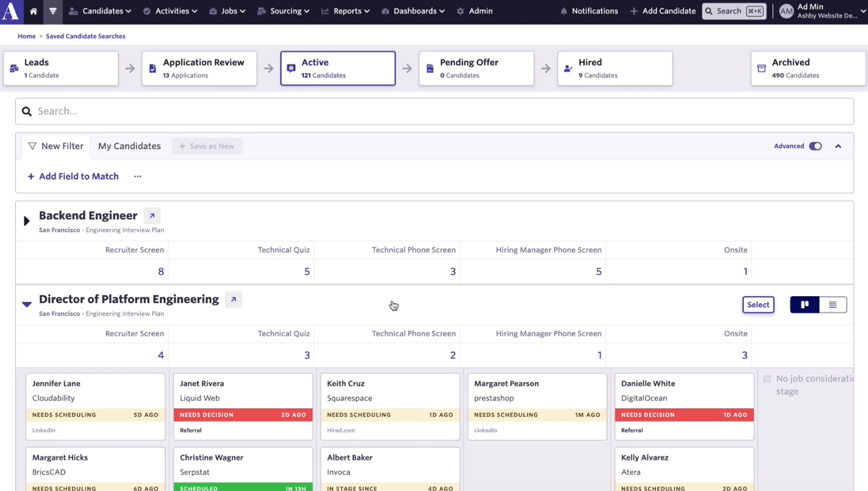
Task: Click the Ashby logo
Action: tap(10, 11)
